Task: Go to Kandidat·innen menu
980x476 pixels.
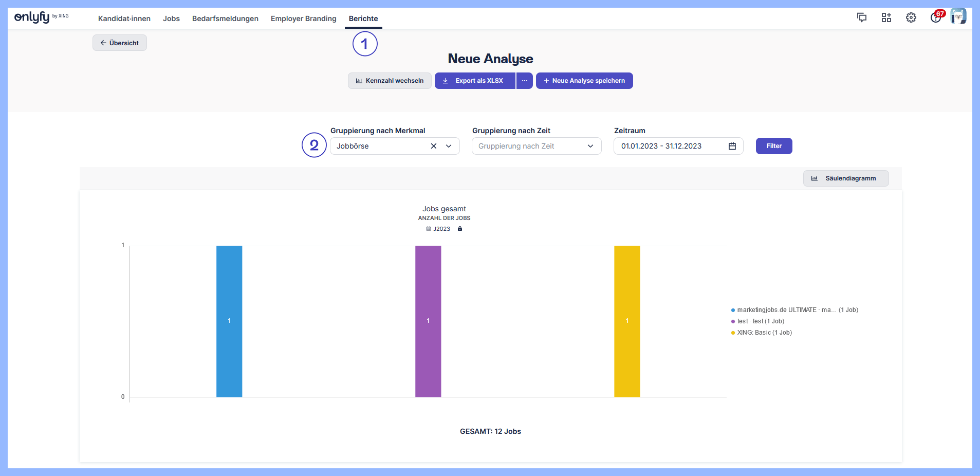Action: click(124, 19)
